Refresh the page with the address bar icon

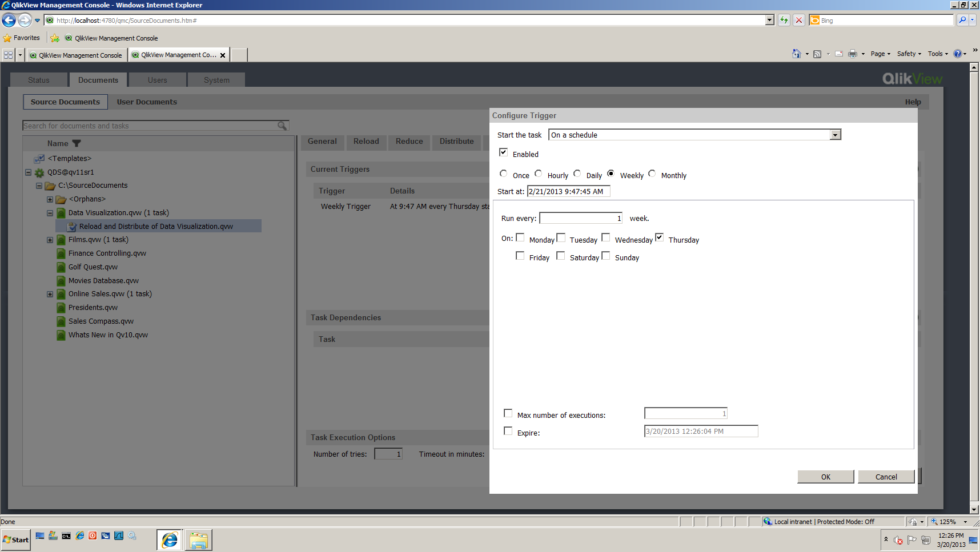pos(784,20)
